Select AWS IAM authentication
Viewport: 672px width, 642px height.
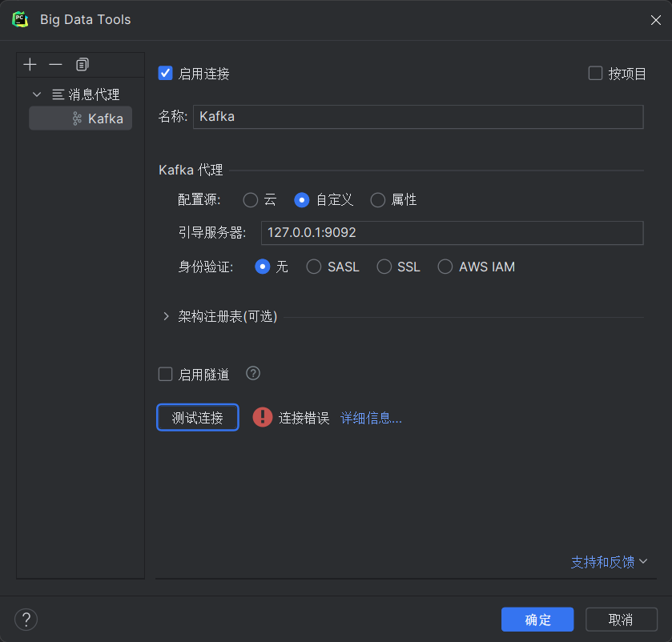[x=445, y=267]
